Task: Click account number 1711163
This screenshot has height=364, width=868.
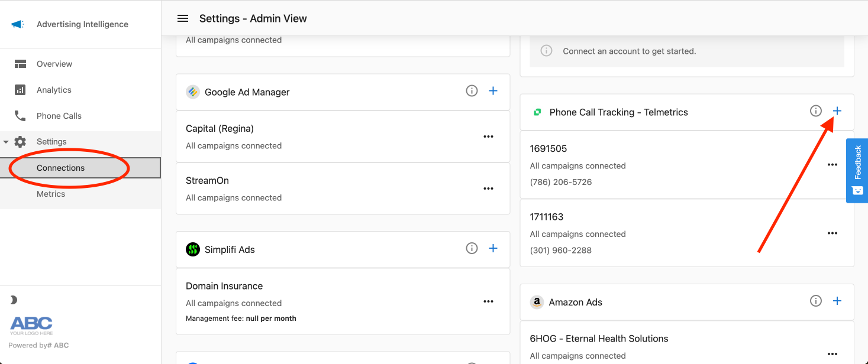Action: tap(547, 217)
